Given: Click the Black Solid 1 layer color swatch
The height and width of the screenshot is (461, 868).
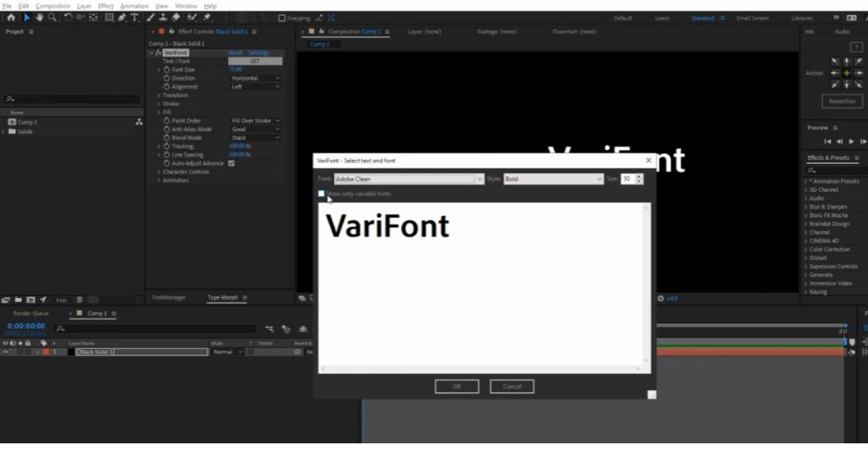Looking at the screenshot, I should pos(46,352).
